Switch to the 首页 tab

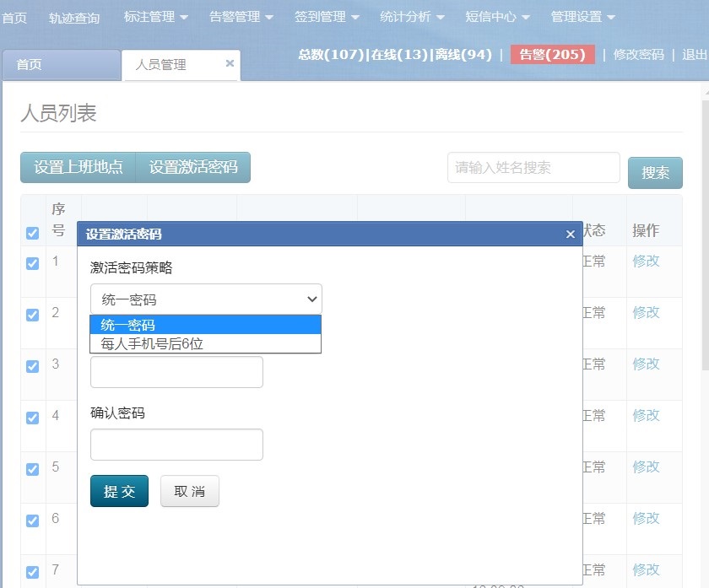click(62, 65)
